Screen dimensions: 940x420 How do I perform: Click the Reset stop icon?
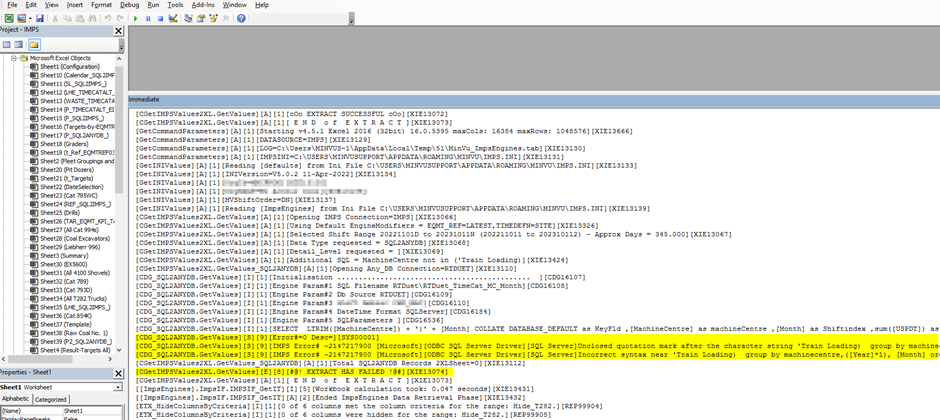160,18
